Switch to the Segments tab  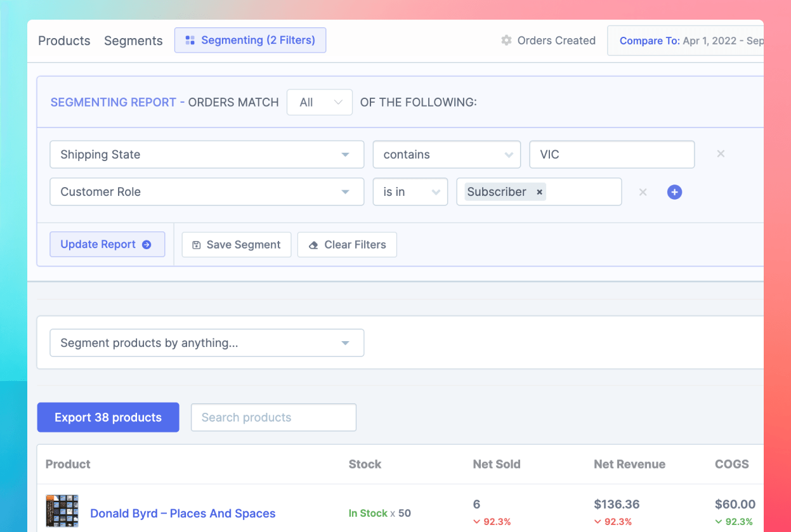[133, 40]
